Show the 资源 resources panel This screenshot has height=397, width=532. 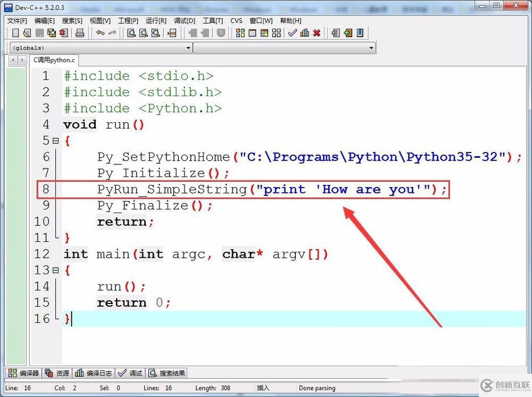(57, 373)
